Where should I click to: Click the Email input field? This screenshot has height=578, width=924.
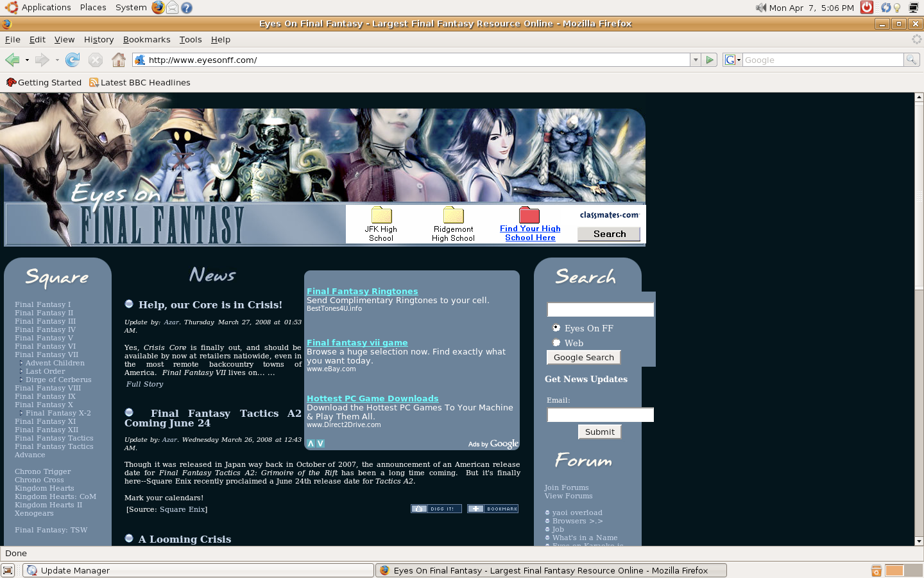(601, 415)
